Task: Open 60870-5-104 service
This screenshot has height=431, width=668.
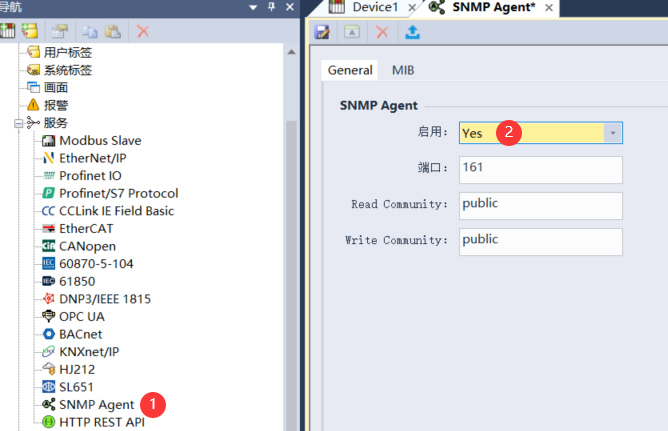Action: pos(96,264)
